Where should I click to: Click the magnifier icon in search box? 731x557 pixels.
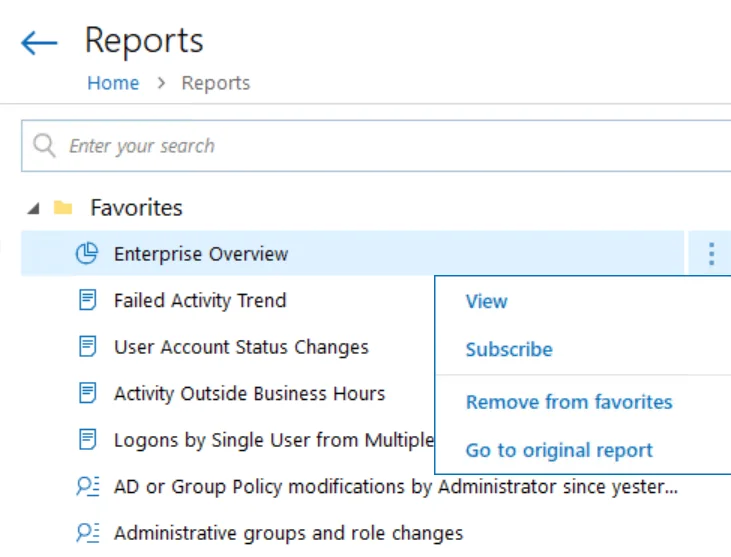(44, 146)
